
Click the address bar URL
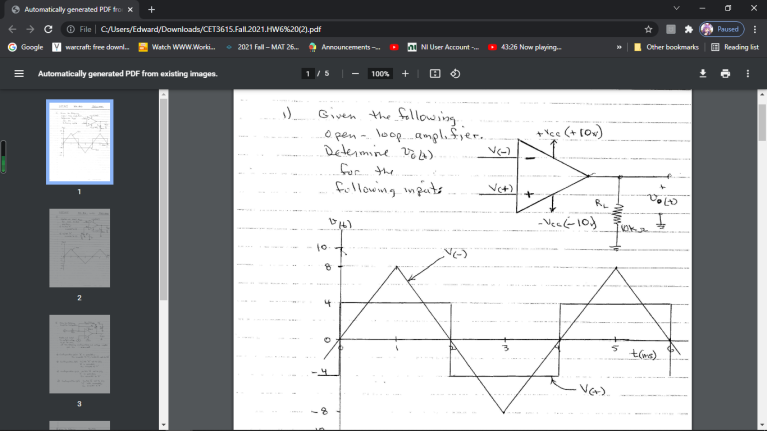(211, 29)
